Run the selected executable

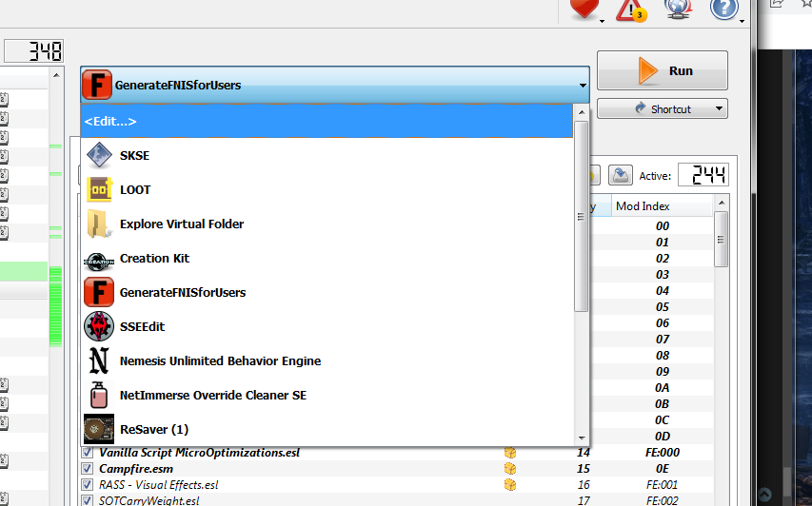point(663,70)
